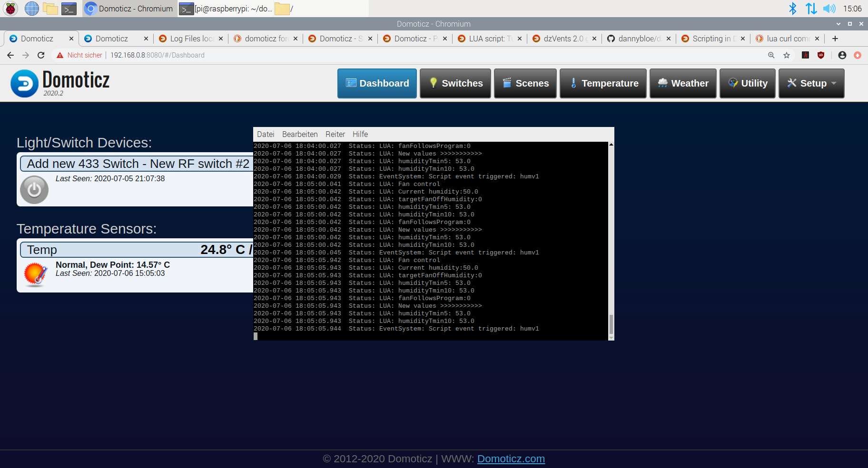Open the dark red browser extension icon
Image resolution: width=868 pixels, height=468 pixels.
tap(806, 55)
